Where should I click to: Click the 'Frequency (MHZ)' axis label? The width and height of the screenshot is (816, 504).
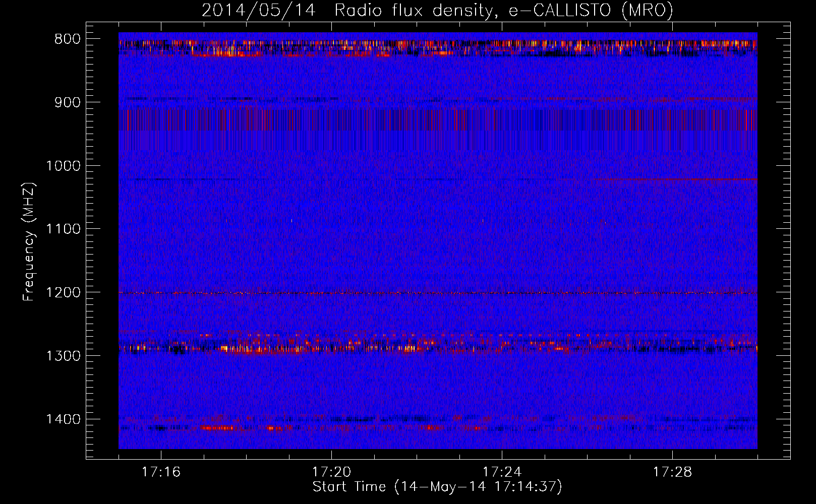(x=29, y=242)
